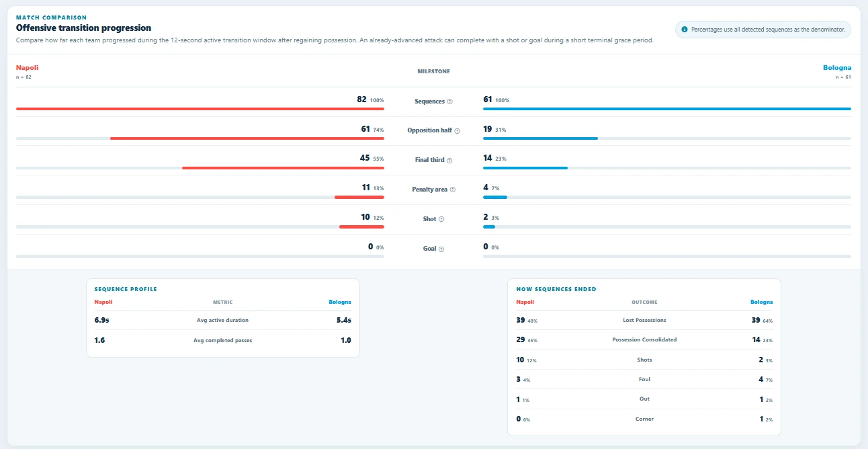Click the "METRIC" column header
This screenshot has width=868, height=449.
[x=223, y=302]
